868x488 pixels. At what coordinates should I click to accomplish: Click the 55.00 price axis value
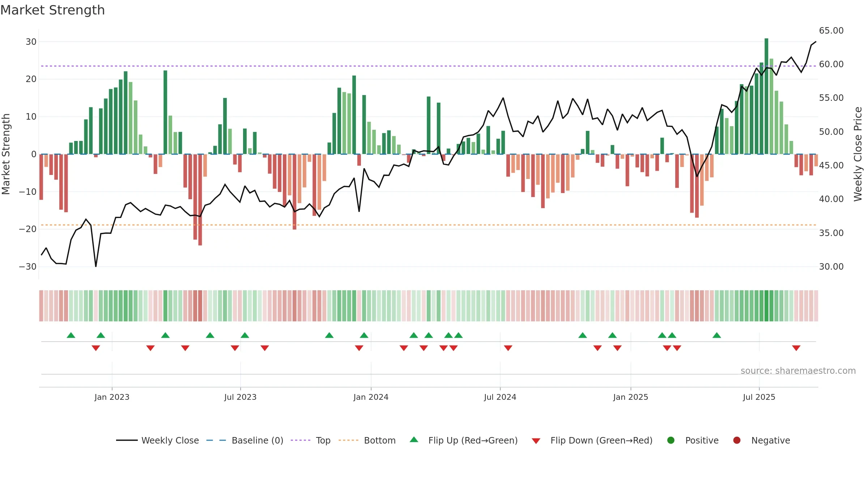[x=831, y=98]
